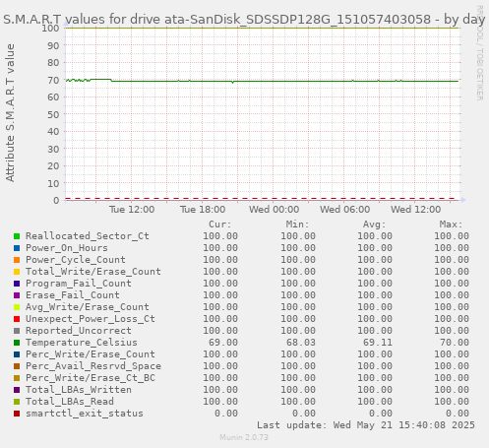Select the Temperature_Celsius legend label

82,343
